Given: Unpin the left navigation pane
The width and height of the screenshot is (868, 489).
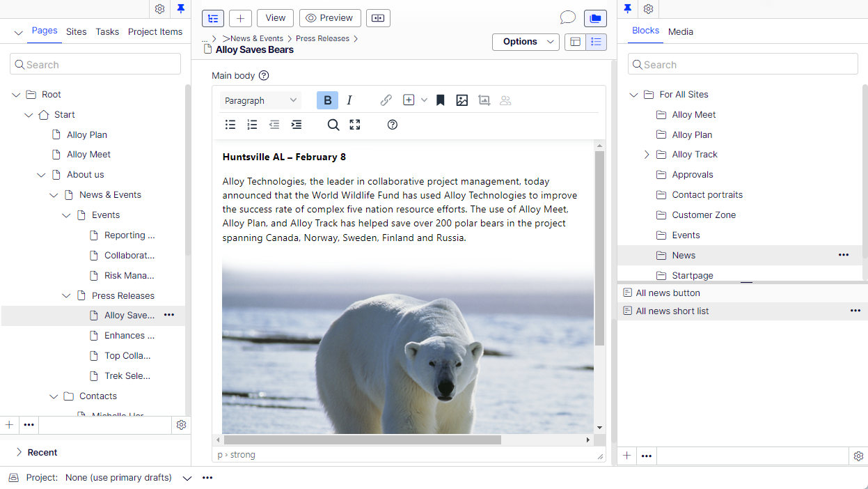Looking at the screenshot, I should (x=181, y=9).
